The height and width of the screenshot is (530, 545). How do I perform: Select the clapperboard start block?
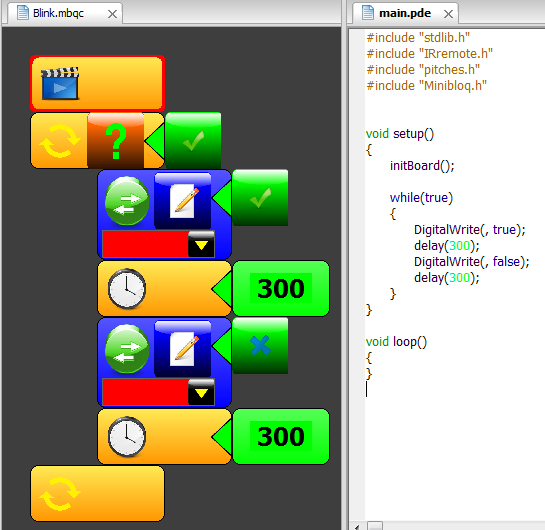[x=97, y=84]
